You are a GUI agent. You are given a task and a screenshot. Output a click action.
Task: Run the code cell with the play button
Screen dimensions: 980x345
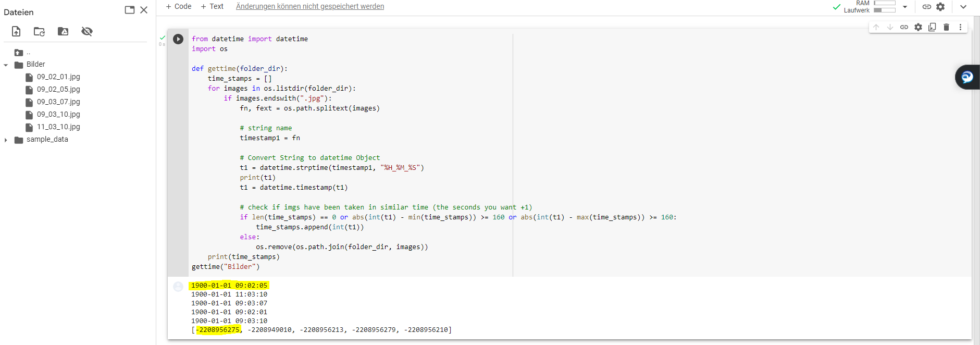(x=178, y=39)
